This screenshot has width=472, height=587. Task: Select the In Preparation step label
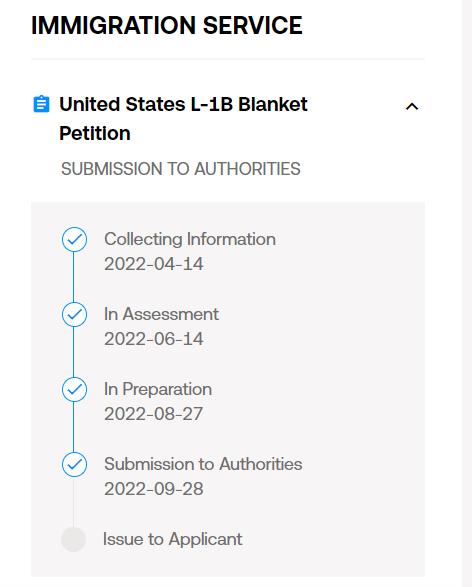coord(158,389)
